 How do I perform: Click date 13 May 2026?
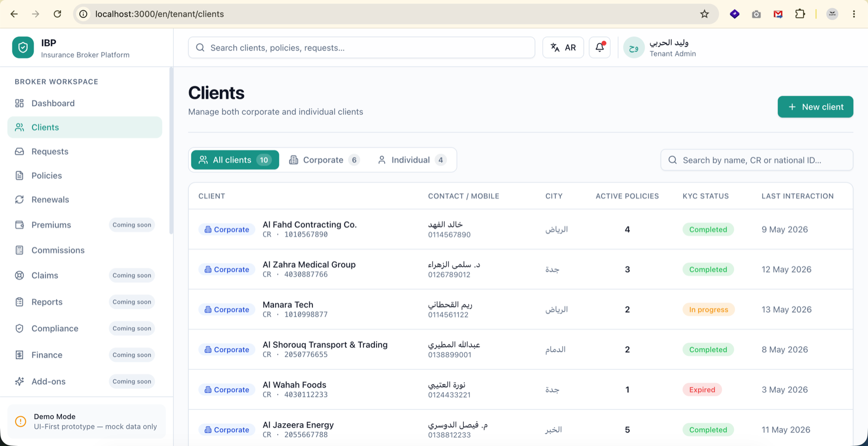click(787, 310)
